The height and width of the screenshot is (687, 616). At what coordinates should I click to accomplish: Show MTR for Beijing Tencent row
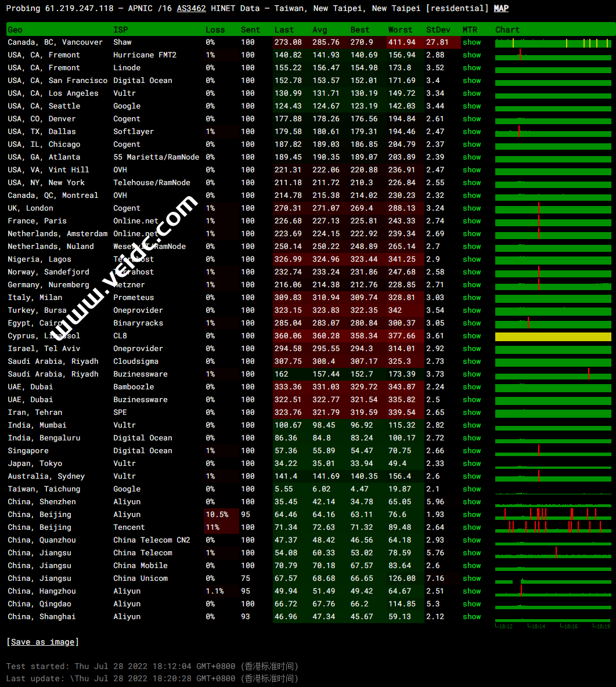(x=472, y=527)
